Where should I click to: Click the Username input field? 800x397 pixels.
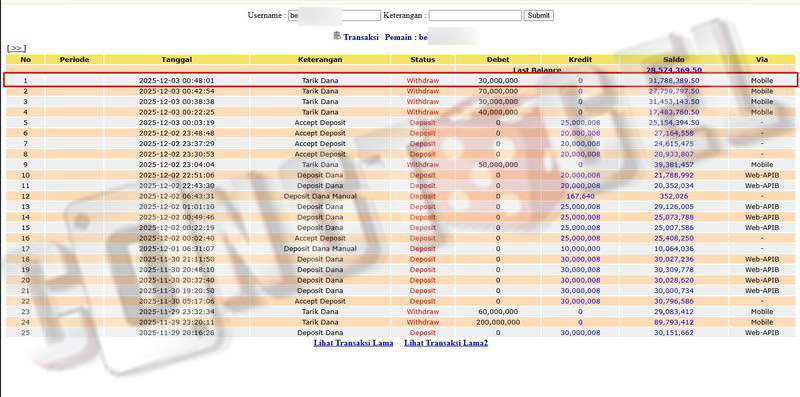coord(334,16)
